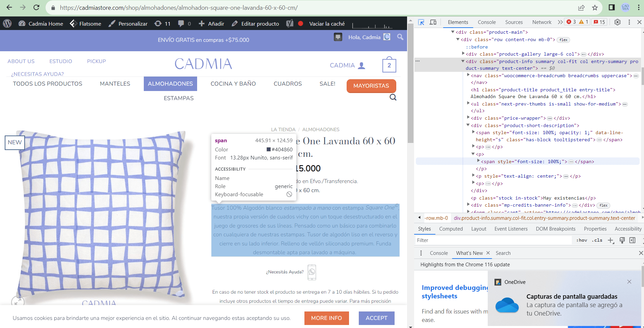
Task: Click the updates icon showing 11
Action: tap(162, 24)
